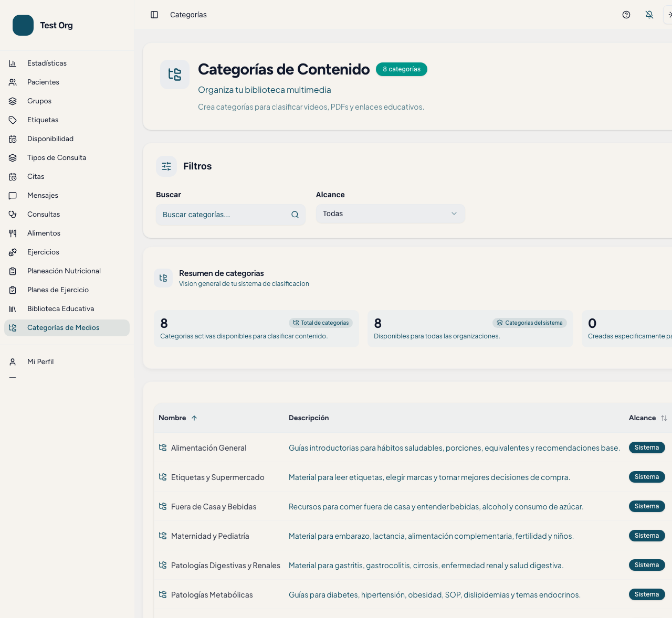This screenshot has height=618, width=672.
Task: Focus the 'Buscar categorías...' search field
Action: point(231,215)
